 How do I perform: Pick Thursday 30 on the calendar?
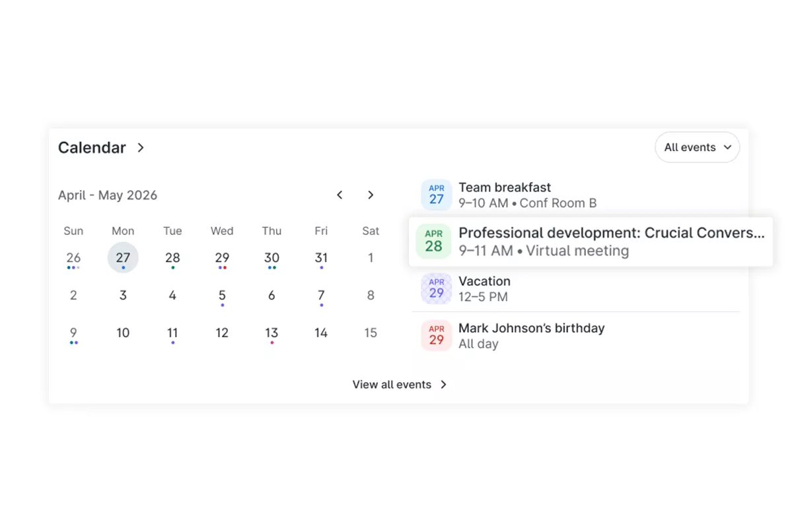pos(272,258)
